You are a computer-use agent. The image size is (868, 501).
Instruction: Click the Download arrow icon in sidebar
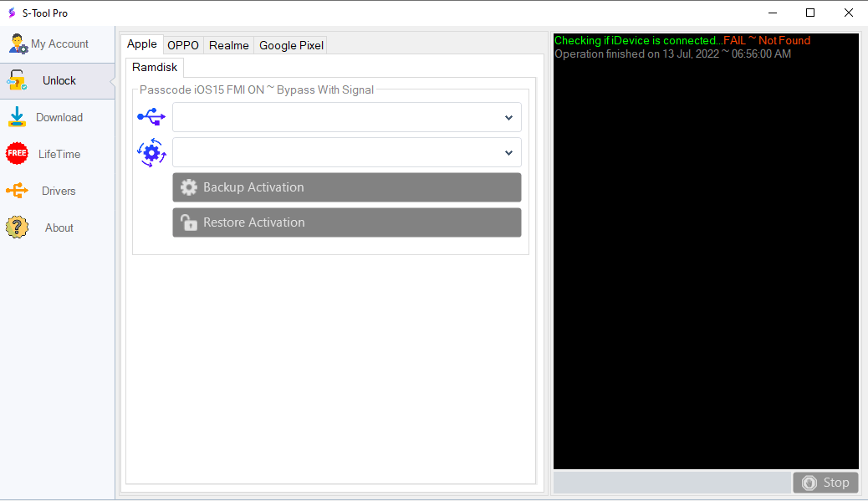[x=18, y=117]
